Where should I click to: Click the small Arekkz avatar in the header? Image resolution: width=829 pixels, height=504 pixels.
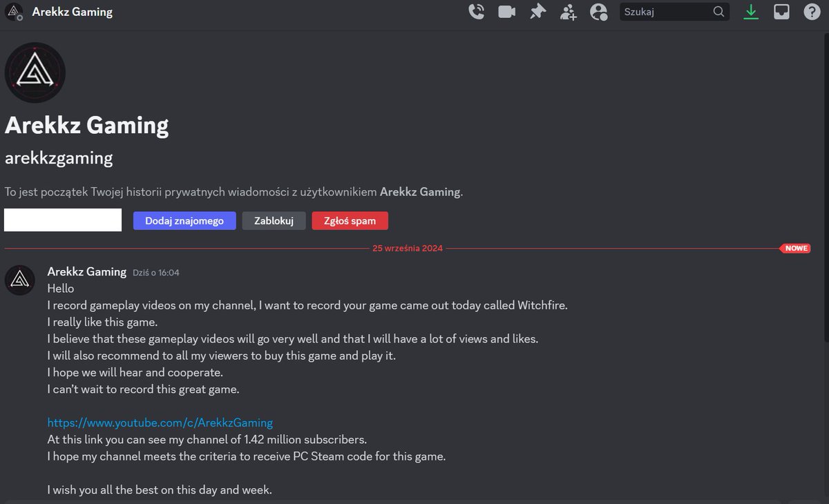14,12
